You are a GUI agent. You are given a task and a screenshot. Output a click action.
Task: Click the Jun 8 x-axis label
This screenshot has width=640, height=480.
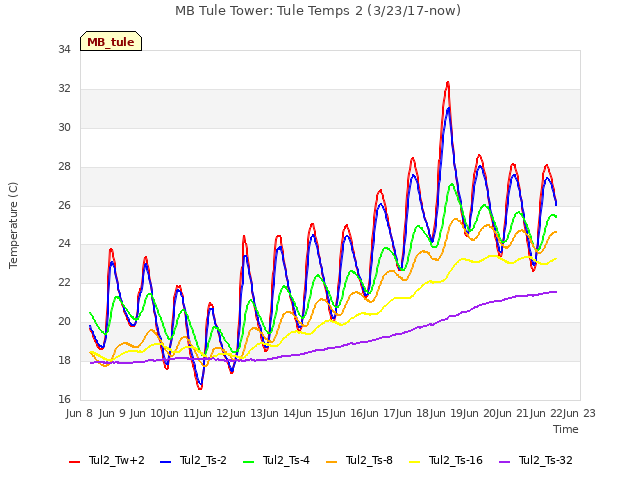[79, 413]
